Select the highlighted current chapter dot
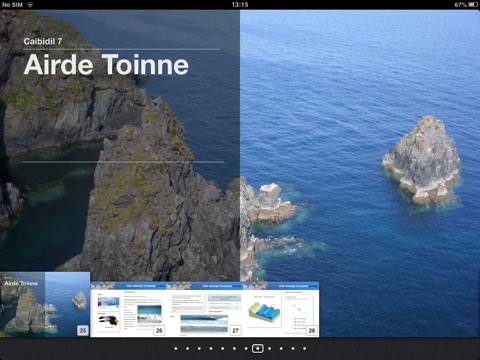This screenshot has width=480, height=360. tap(257, 348)
